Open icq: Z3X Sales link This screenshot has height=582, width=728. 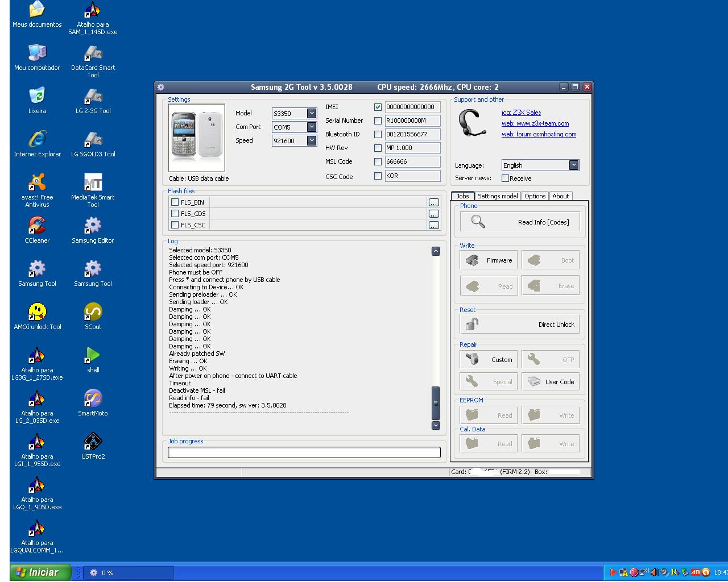521,113
